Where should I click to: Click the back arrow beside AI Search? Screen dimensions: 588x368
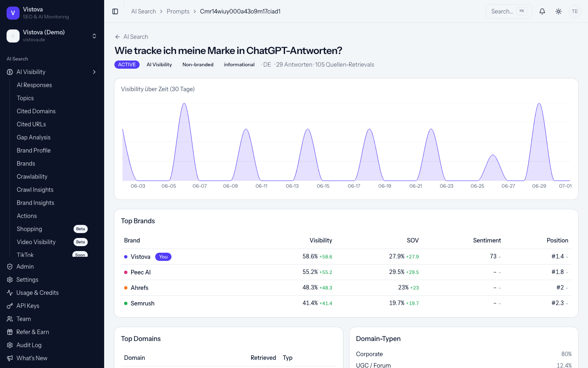(118, 37)
